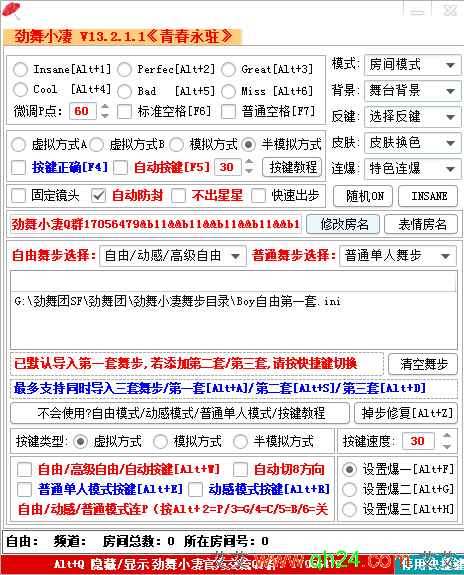This screenshot has height=575, width=464.
Task: Select the Perfec[Alt+2] radio button
Action: click(125, 69)
